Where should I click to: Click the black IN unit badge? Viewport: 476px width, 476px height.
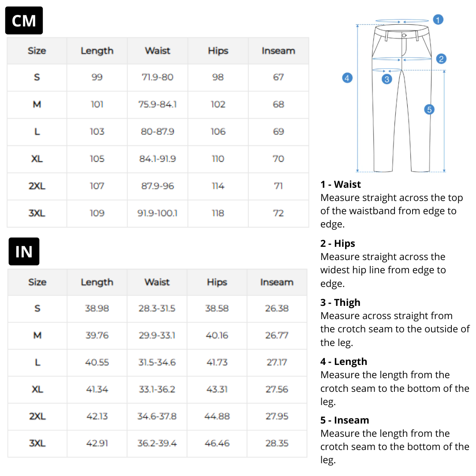(x=24, y=252)
